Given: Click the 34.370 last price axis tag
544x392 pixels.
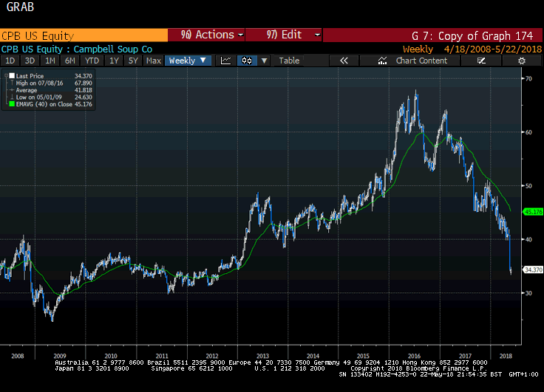Looking at the screenshot, I should (x=533, y=269).
